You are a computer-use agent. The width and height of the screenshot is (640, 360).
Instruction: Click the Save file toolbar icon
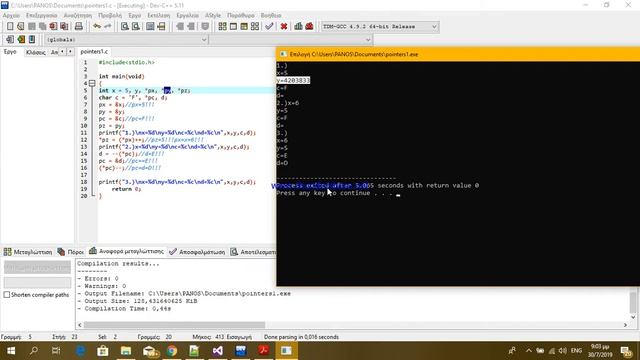[x=32, y=27]
